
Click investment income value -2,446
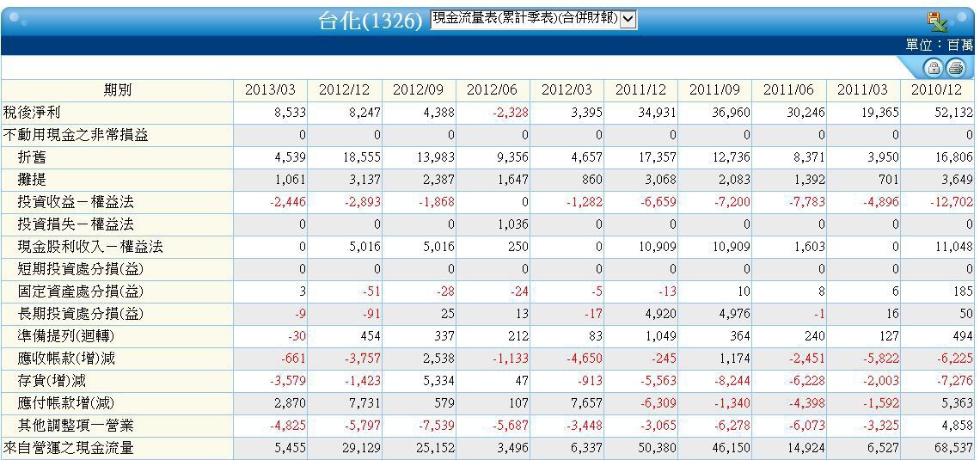(x=288, y=203)
